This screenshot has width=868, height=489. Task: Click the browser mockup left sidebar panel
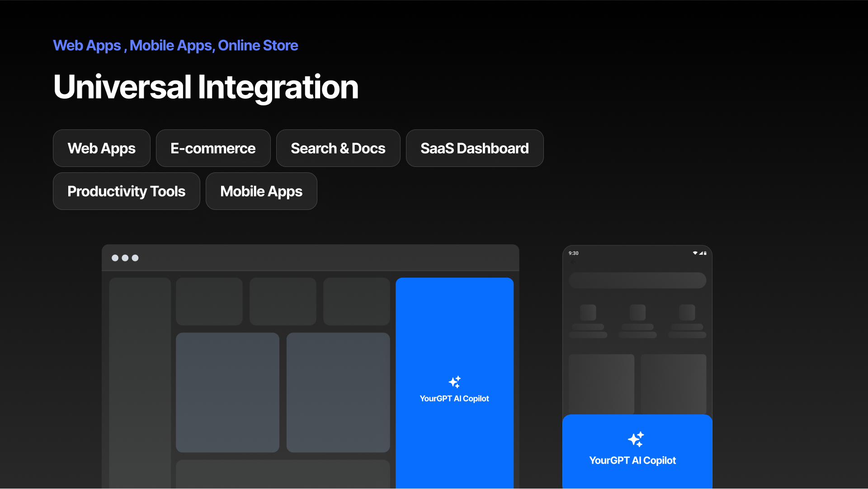pos(140,382)
